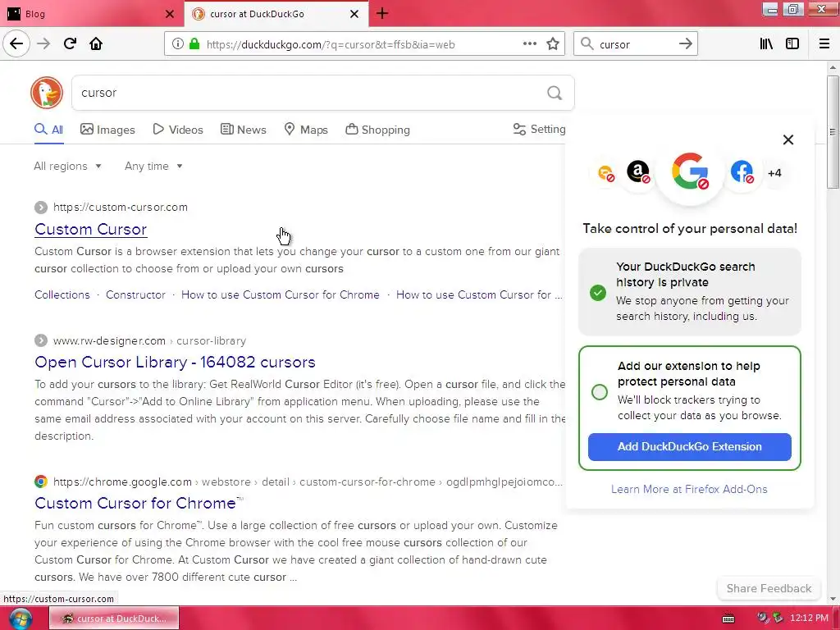Open the Windows Start button

[x=21, y=619]
